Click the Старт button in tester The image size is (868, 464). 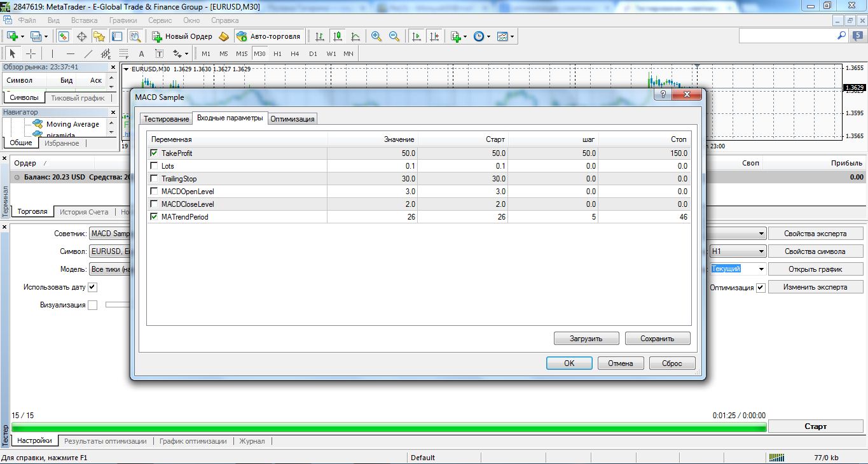tap(816, 426)
